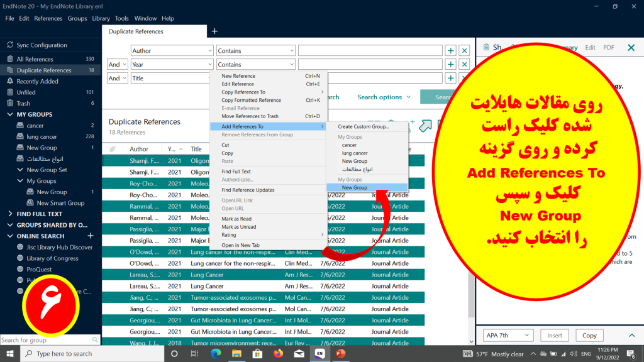644x362 pixels.
Task: Collapse the New Group Set
Action: tap(20, 170)
